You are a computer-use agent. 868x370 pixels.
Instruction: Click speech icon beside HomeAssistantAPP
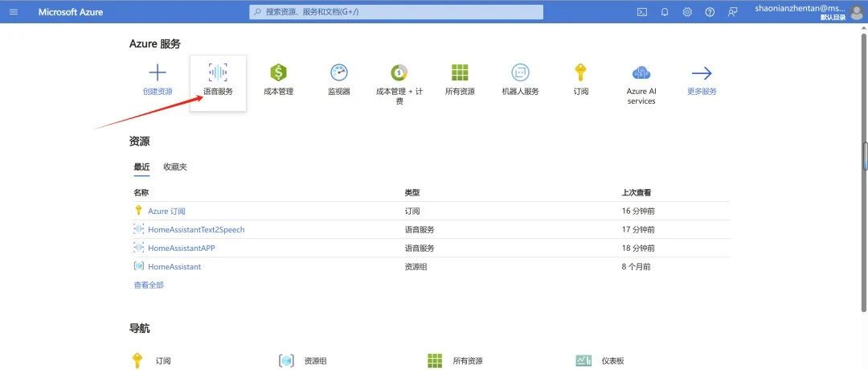coord(139,248)
